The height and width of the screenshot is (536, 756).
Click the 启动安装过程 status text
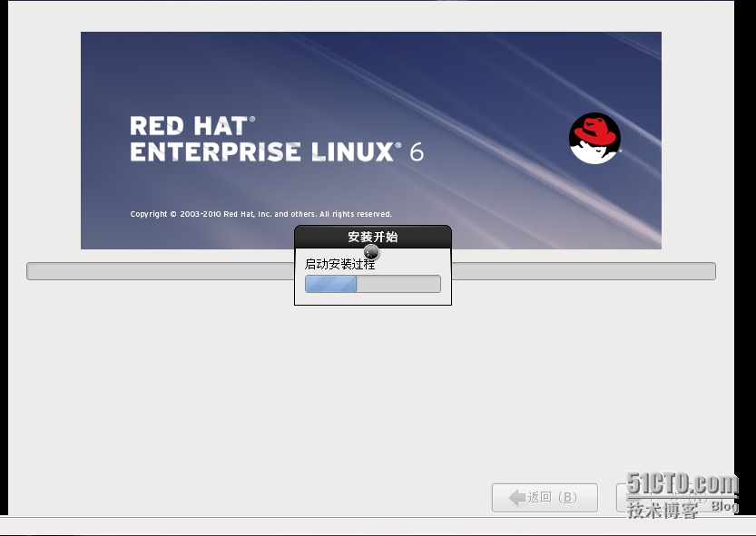pos(340,264)
